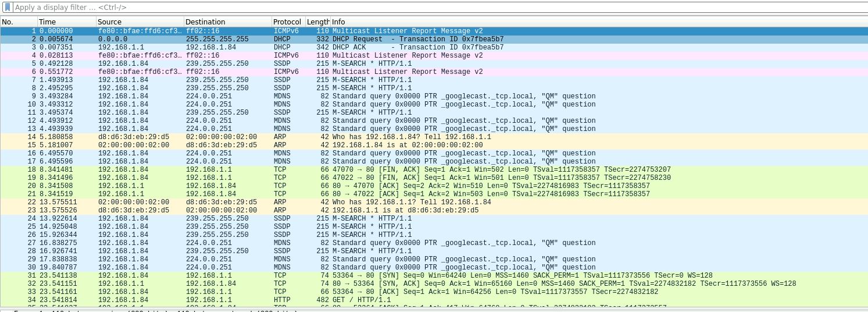Select TCP packet 20 "80 → 47070 [ACK]"
Screen dimensions: 868x312
pyautogui.click(x=434, y=186)
